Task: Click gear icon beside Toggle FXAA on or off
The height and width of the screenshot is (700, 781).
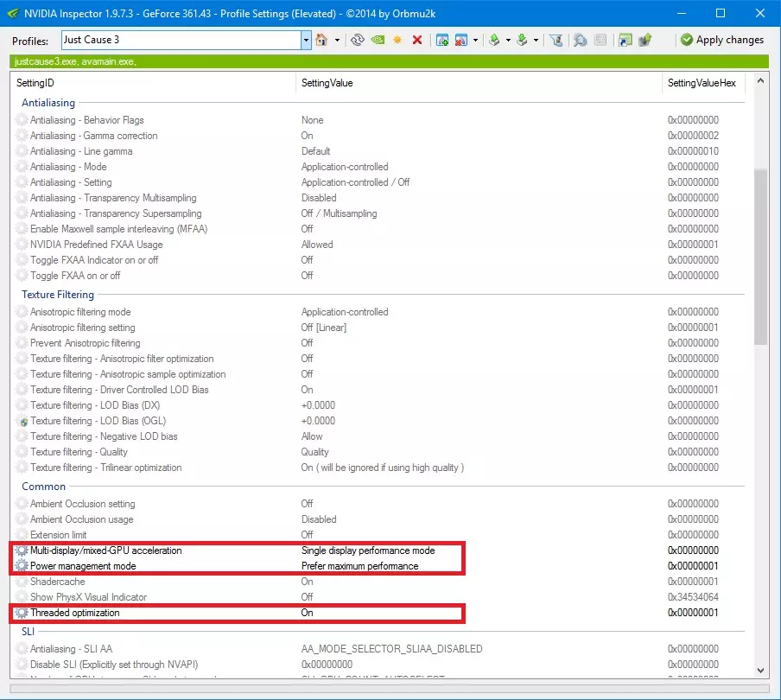Action: [22, 276]
